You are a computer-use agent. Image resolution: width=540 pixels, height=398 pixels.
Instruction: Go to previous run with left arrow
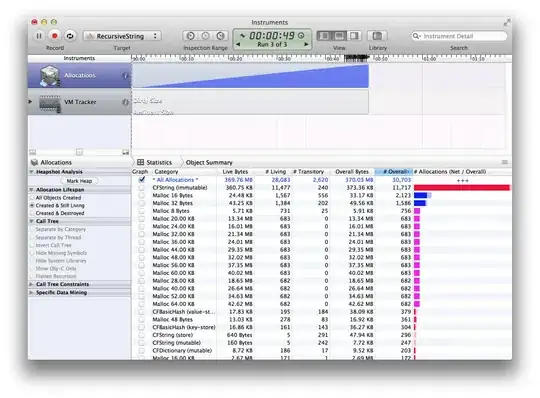coord(238,44)
